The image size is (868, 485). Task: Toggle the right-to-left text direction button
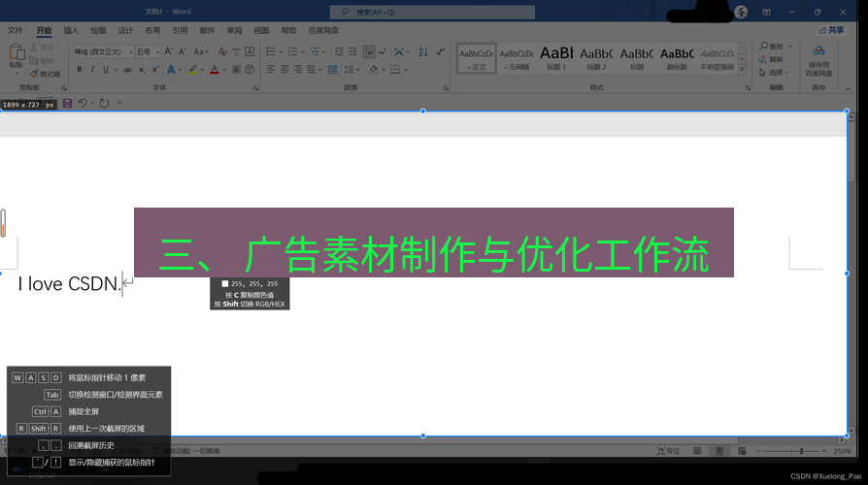(x=383, y=51)
